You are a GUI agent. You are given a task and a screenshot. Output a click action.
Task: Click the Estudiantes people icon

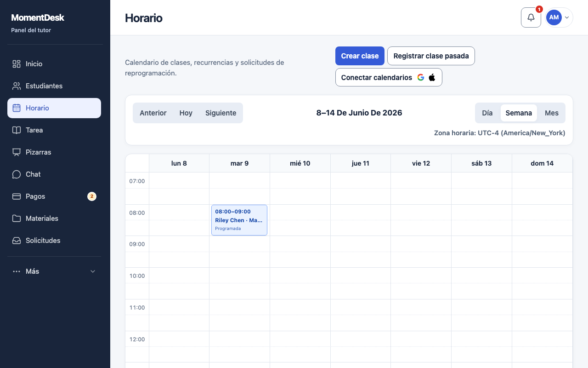point(17,86)
